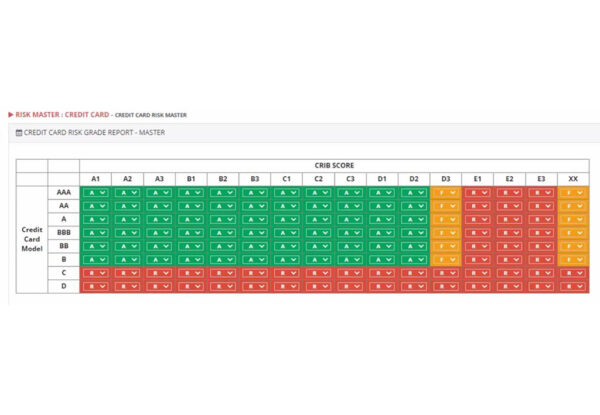Click the Credit Card Model row group label

32,239
